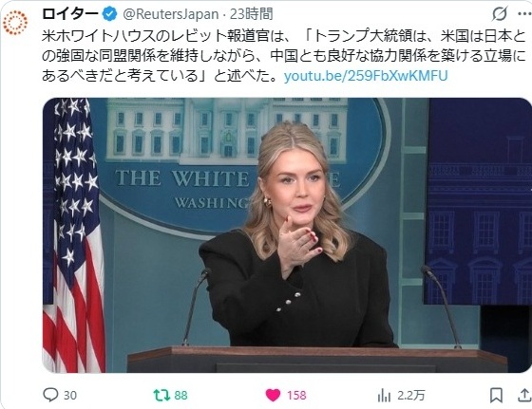Click the repost arrows icon
Screen dimensions: 532x409
(161, 395)
